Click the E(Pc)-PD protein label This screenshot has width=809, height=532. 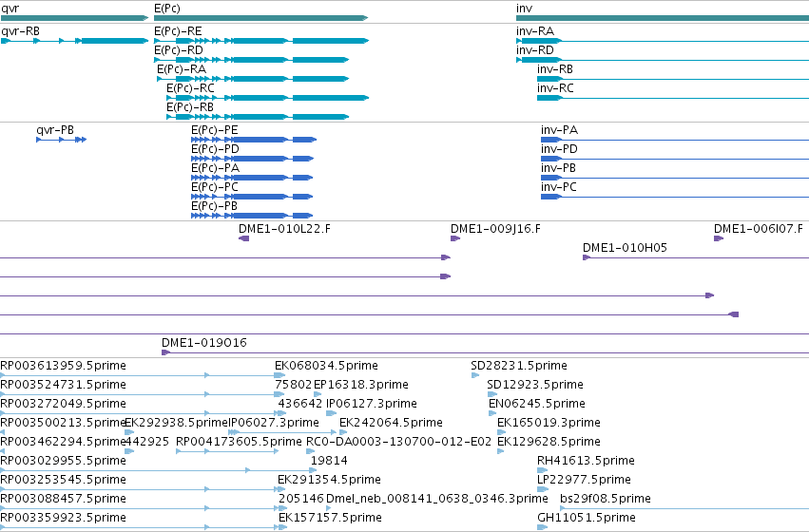coord(215,149)
